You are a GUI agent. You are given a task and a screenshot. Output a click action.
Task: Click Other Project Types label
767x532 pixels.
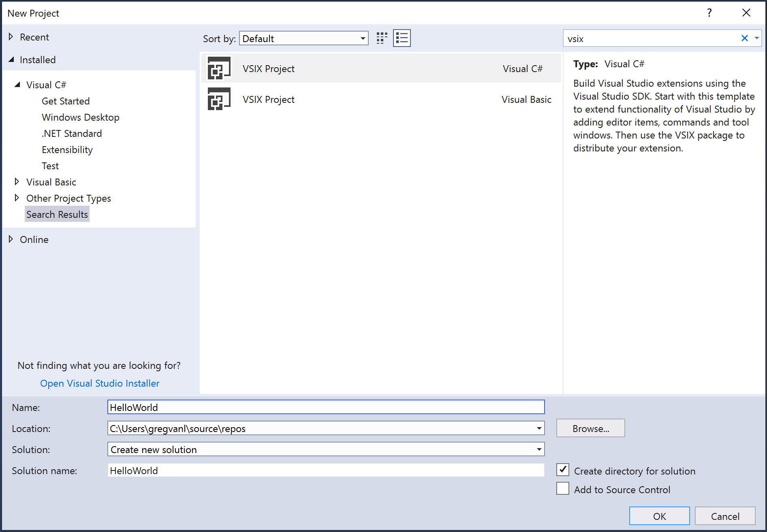[68, 198]
